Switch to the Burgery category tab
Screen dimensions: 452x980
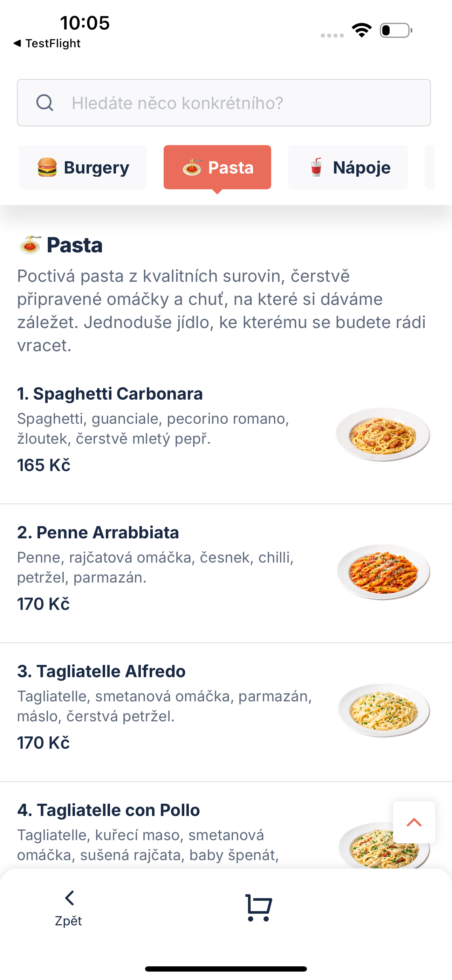coord(83,168)
